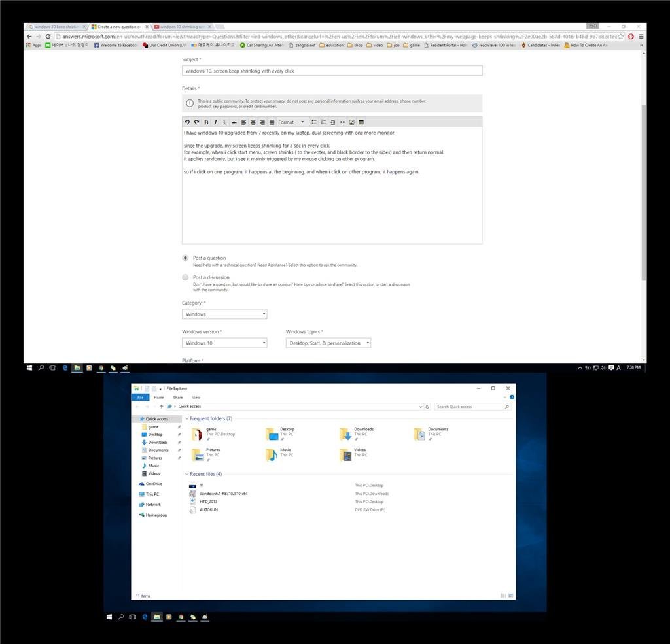Open the Welcome to Facebook bookmark

tap(116, 45)
